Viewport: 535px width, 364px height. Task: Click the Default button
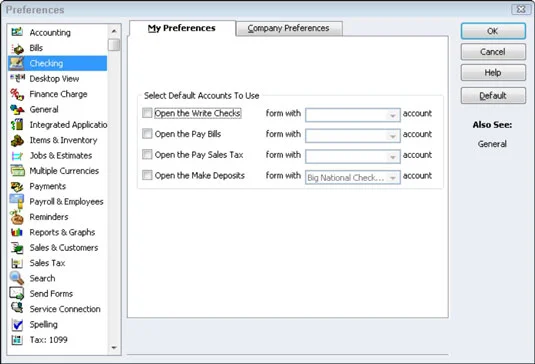[493, 96]
